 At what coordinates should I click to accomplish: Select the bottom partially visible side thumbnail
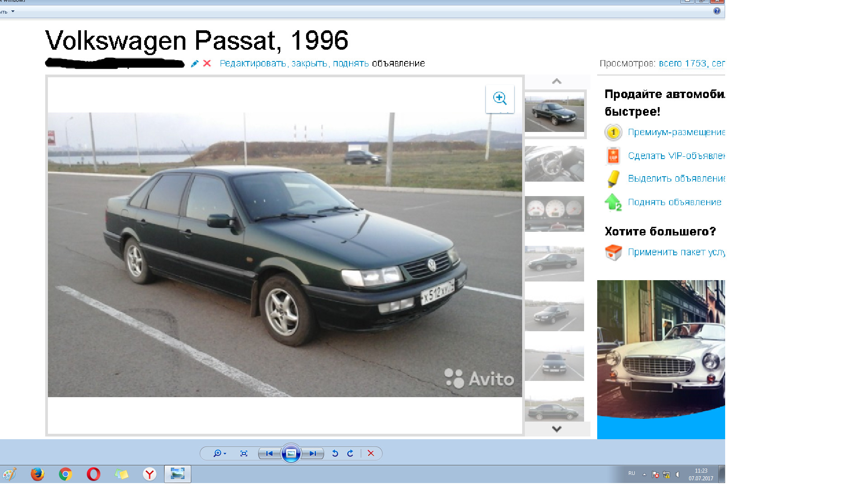point(554,409)
